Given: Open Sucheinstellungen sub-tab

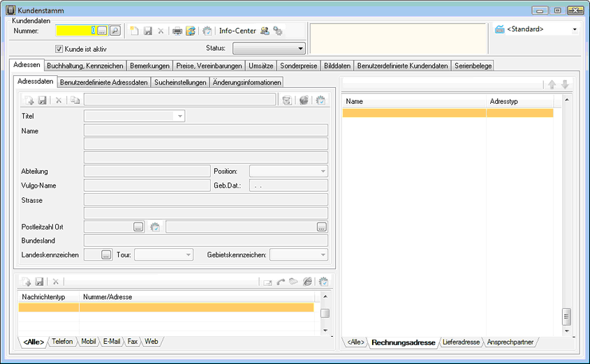Looking at the screenshot, I should tap(180, 82).
